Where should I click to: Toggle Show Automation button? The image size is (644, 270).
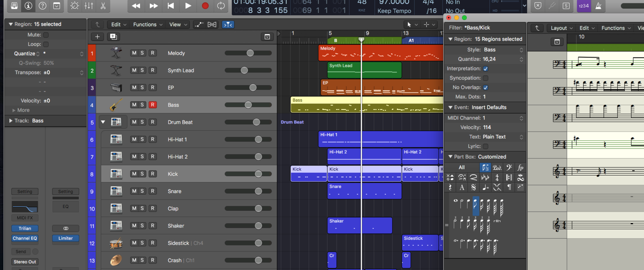click(199, 25)
